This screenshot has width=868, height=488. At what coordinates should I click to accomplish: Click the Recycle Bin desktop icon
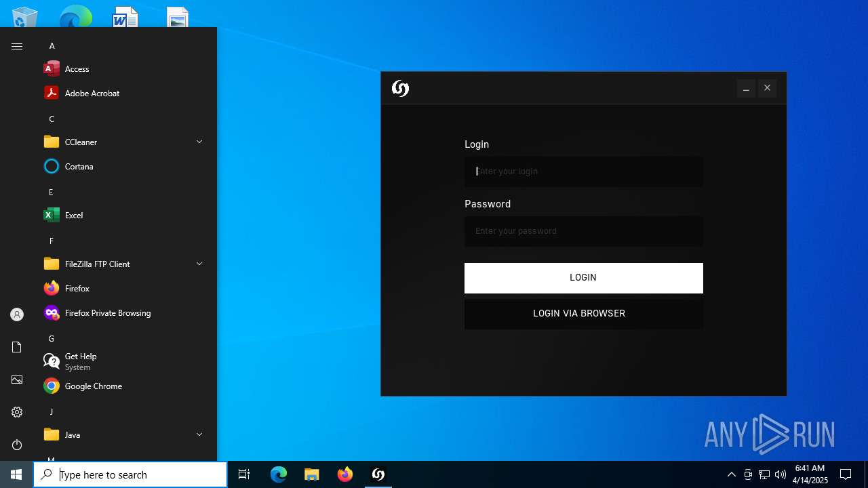(24, 16)
